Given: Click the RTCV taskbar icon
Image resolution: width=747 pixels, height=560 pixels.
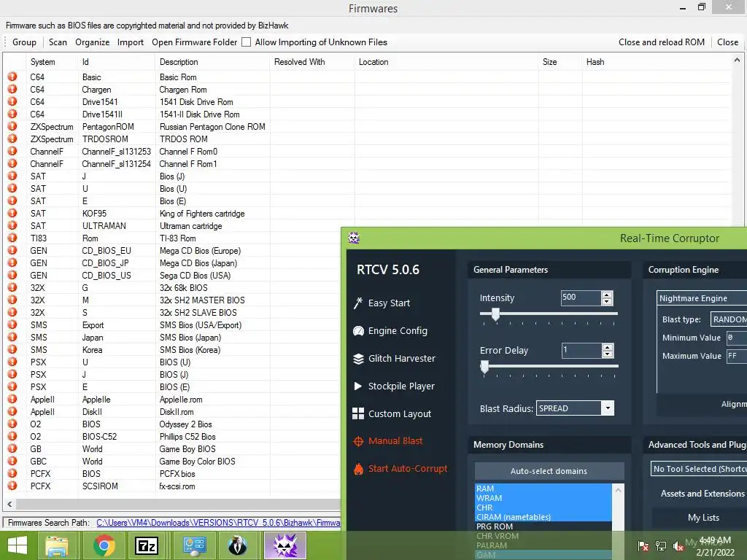Looking at the screenshot, I should click(285, 545).
